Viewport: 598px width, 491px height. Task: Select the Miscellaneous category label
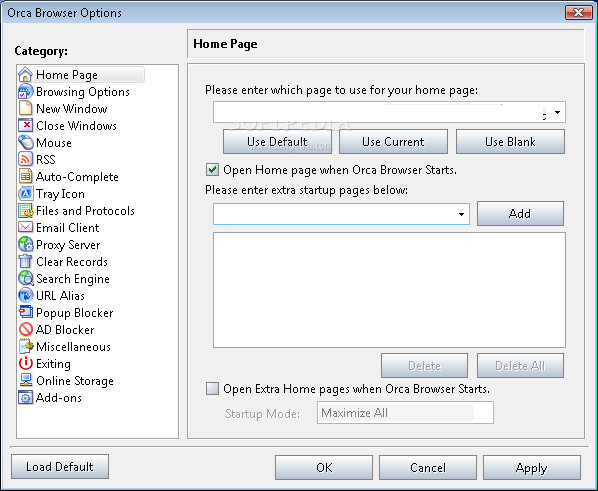pyautogui.click(x=73, y=347)
